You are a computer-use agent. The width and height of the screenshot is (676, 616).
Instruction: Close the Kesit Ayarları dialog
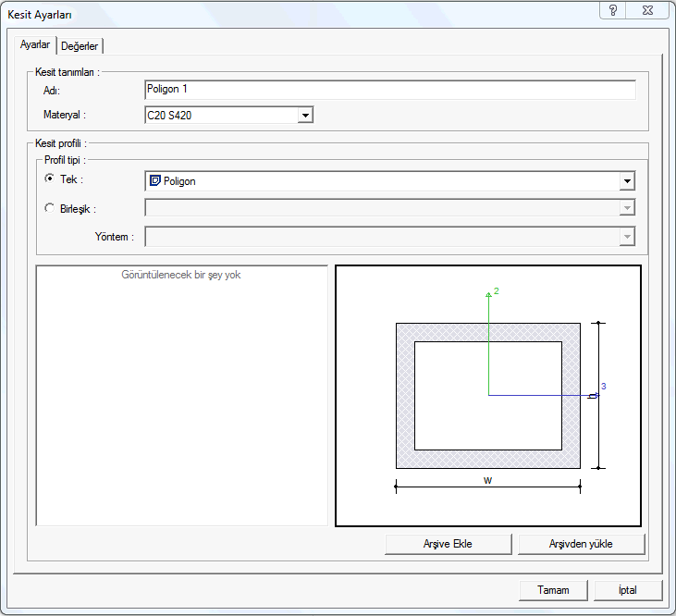[647, 10]
